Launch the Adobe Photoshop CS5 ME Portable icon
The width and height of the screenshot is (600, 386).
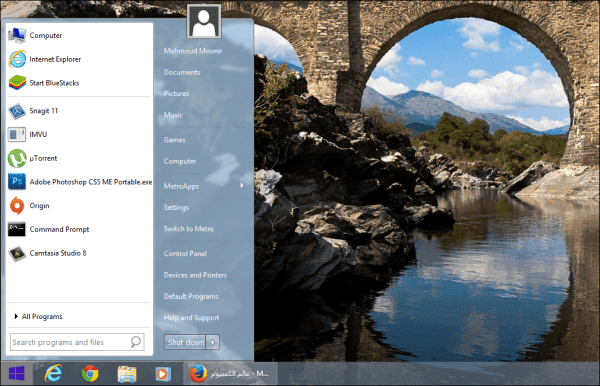tap(17, 181)
